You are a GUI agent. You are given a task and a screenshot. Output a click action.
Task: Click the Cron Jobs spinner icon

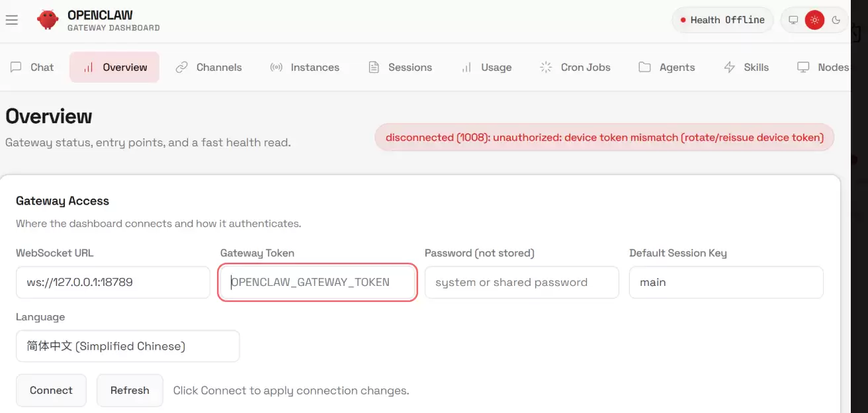click(x=545, y=67)
